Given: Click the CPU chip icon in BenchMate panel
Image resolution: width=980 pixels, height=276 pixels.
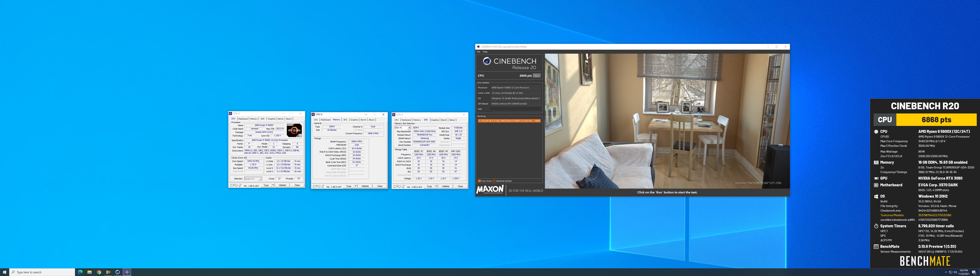Looking at the screenshot, I should point(876,131).
